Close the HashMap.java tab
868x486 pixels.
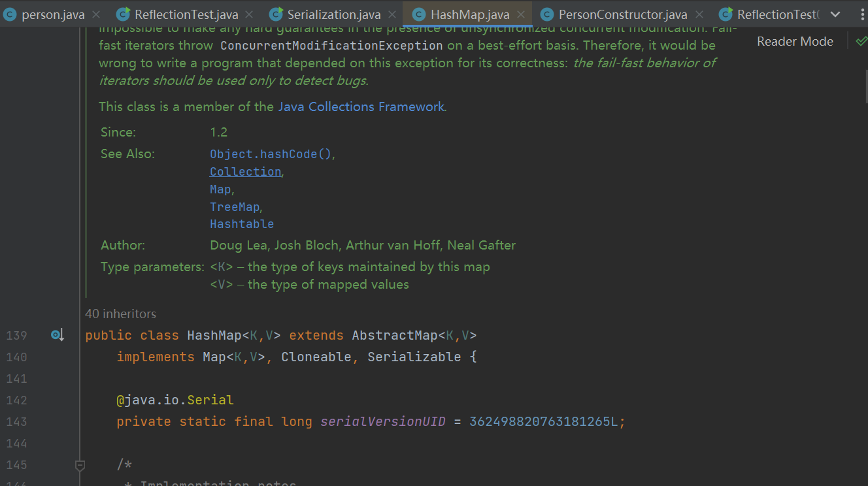pos(521,14)
